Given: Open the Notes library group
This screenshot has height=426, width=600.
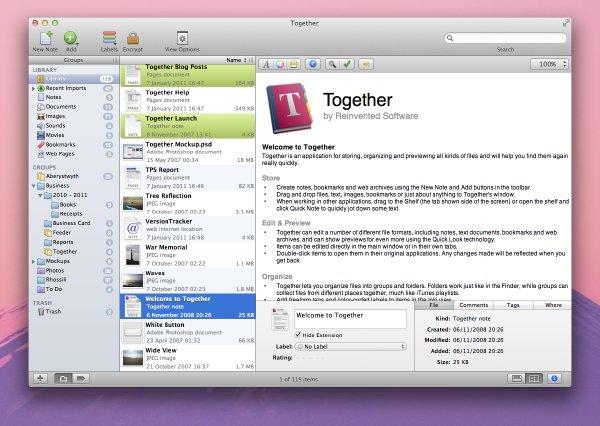Looking at the screenshot, I should point(74,97).
